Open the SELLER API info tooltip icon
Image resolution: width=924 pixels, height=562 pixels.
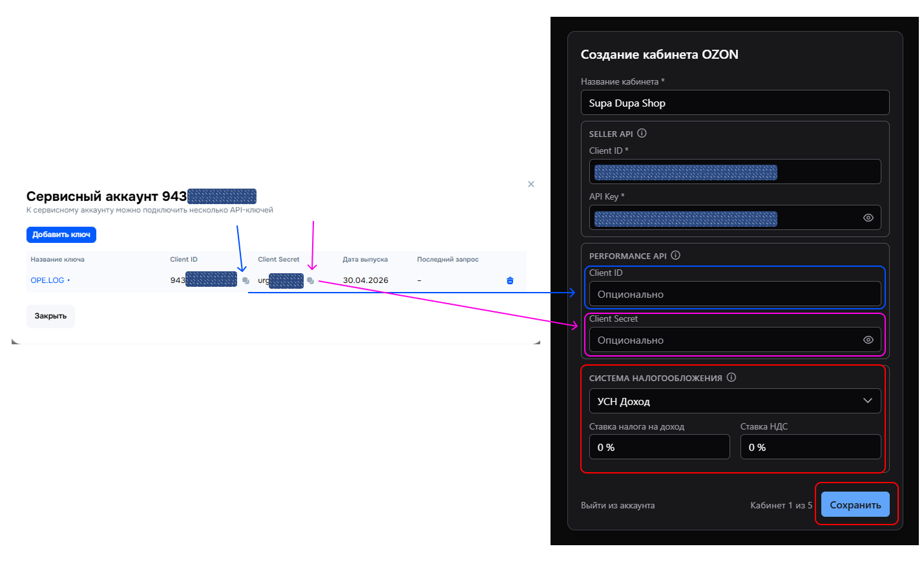pyautogui.click(x=642, y=133)
